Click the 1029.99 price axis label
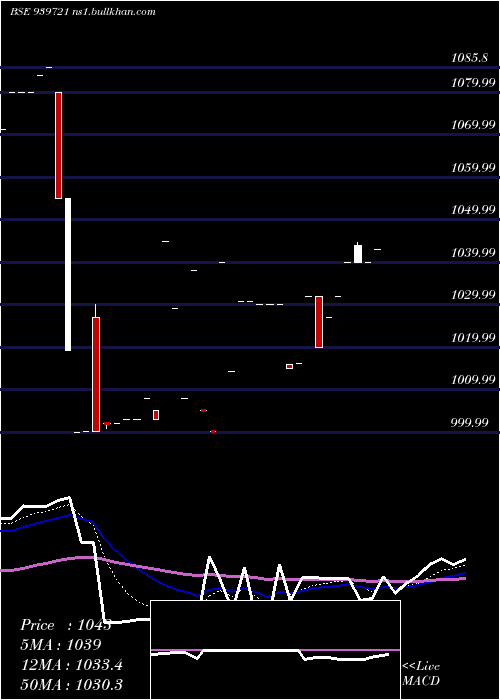This screenshot has height=700, width=500. (473, 295)
